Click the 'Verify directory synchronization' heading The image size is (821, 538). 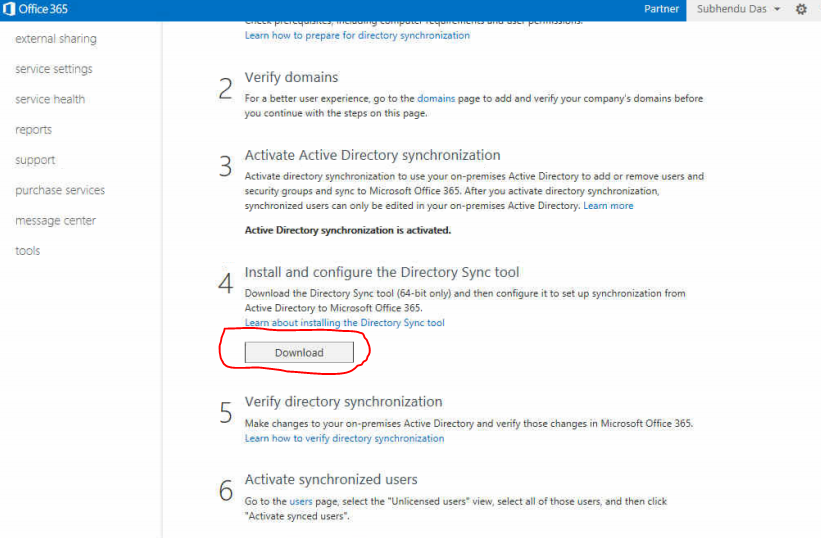343,402
